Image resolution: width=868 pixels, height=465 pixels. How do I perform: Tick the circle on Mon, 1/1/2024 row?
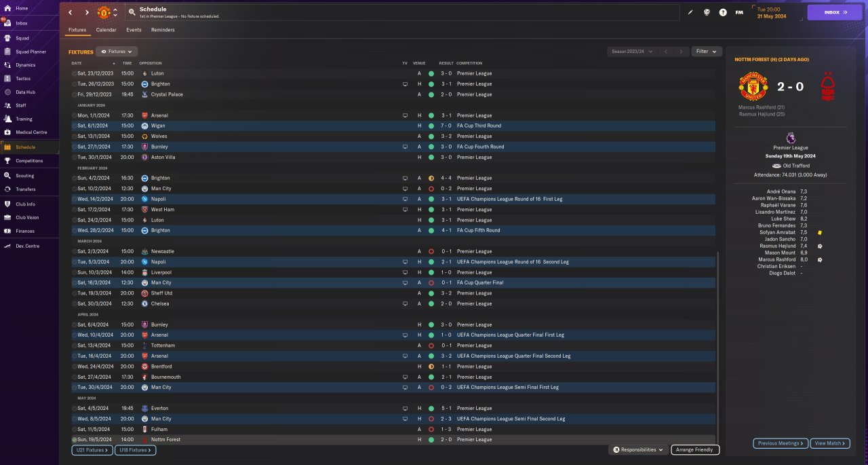coord(75,115)
